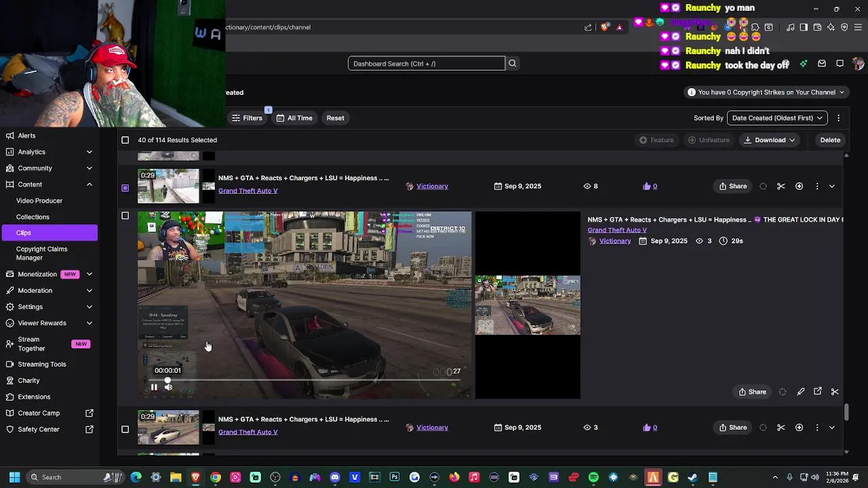Click the clips list vertical scrollbar thumb
The height and width of the screenshot is (488, 868).
(x=846, y=411)
